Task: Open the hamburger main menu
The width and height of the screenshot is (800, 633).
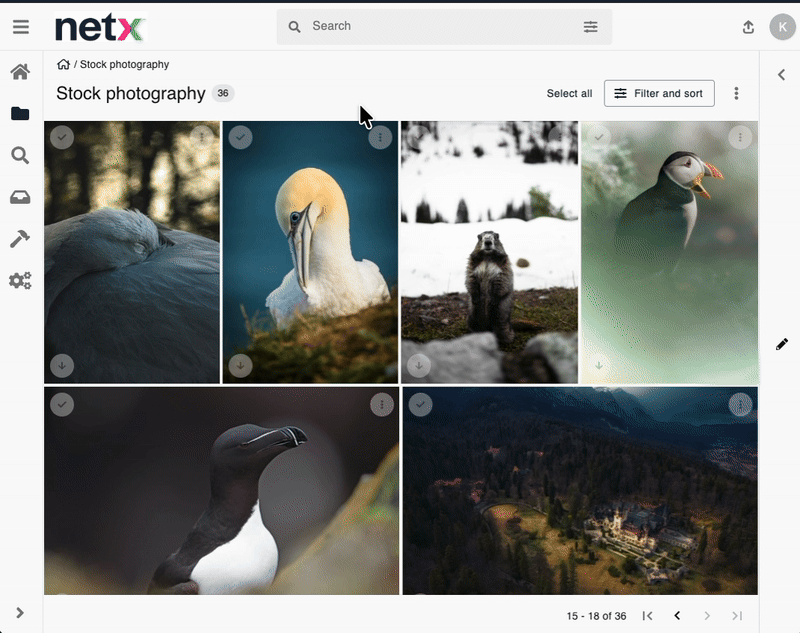Action: (21, 27)
